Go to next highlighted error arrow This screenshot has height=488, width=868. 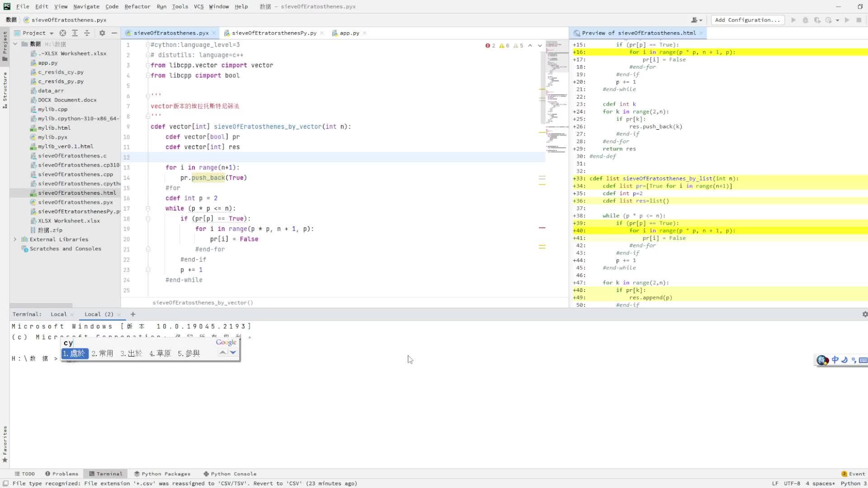(540, 46)
